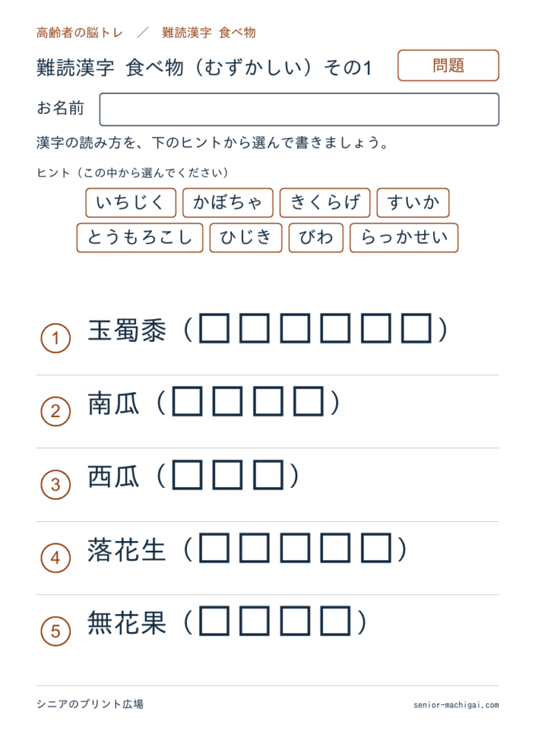This screenshot has width=535, height=756.
Task: Select the びわ hint chip
Action: pos(316,238)
